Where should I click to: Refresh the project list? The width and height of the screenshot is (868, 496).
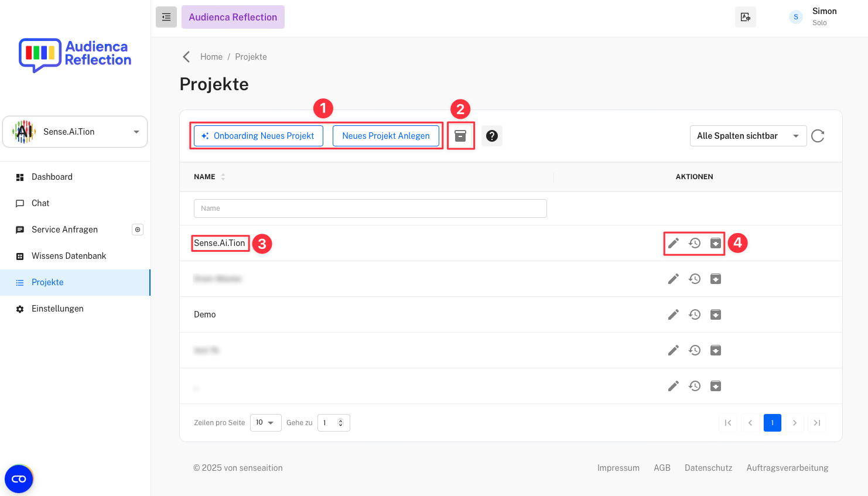(x=818, y=135)
